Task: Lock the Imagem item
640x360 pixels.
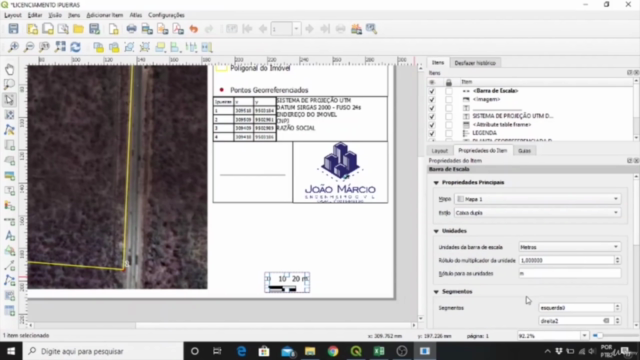Action: [x=449, y=100]
